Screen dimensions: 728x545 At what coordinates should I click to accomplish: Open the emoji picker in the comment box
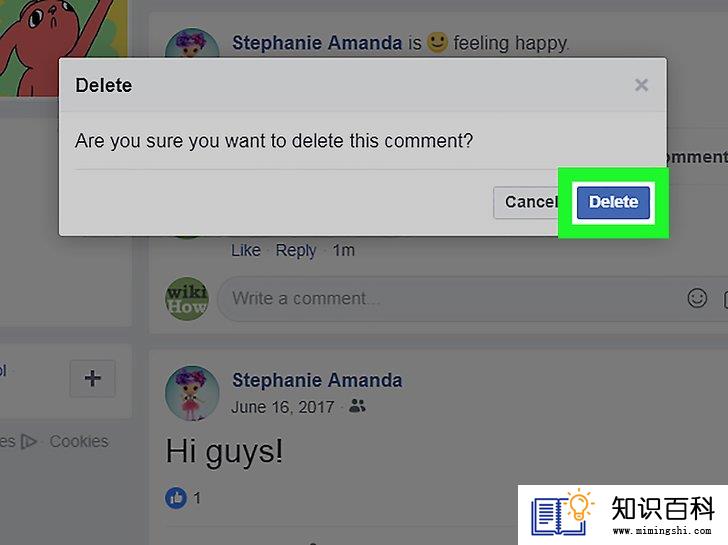pos(697,298)
